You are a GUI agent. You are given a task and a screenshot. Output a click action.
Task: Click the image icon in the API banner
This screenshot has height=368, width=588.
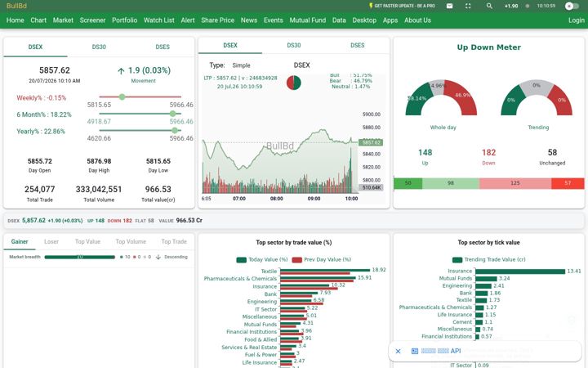pos(414,351)
